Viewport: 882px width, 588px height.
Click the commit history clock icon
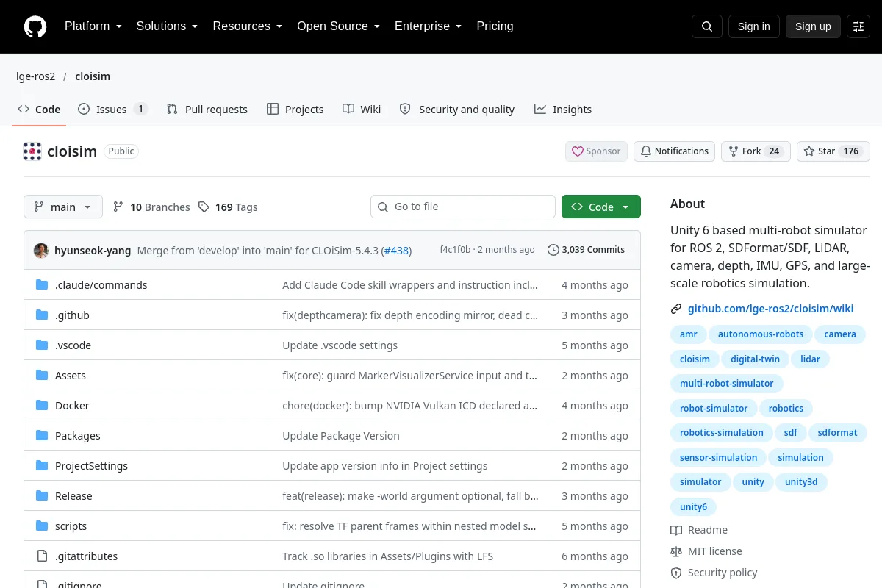click(553, 250)
